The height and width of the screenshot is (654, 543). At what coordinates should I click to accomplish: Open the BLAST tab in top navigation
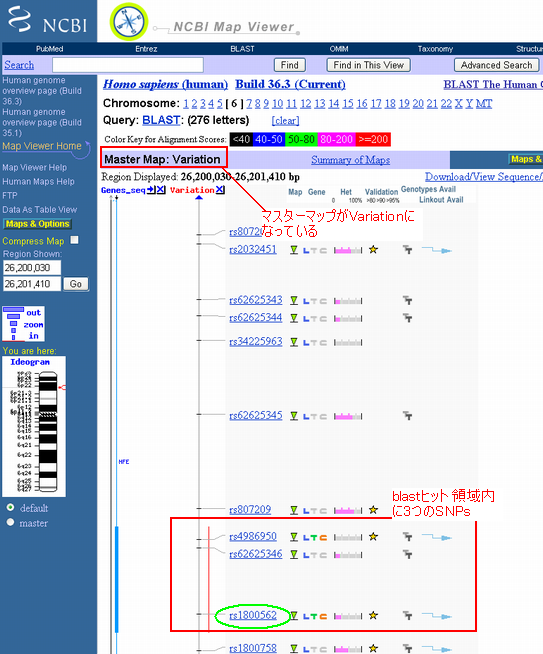[242, 49]
